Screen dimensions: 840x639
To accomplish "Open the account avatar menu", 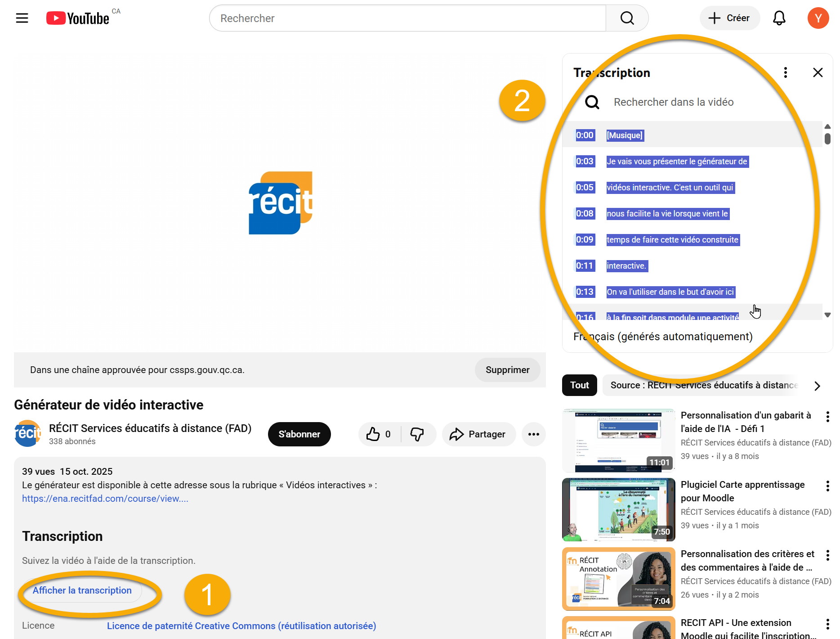I will [818, 18].
